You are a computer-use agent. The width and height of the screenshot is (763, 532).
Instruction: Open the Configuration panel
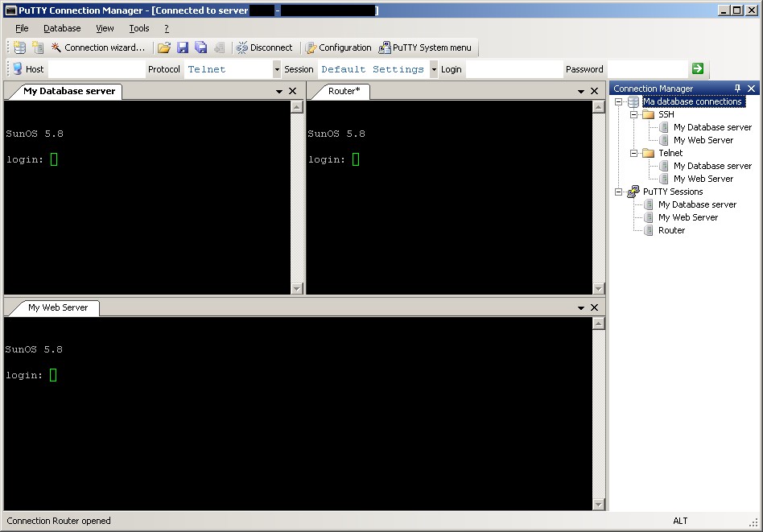point(338,47)
